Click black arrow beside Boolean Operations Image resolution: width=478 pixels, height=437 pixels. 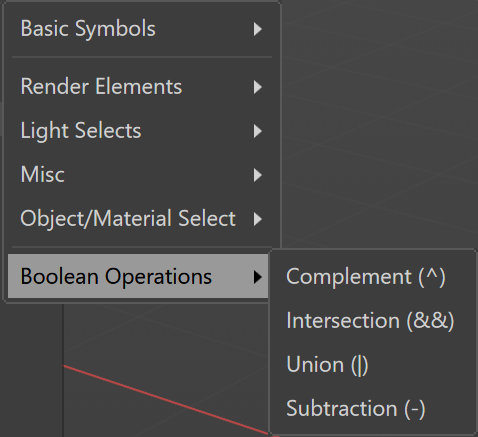pyautogui.click(x=258, y=277)
